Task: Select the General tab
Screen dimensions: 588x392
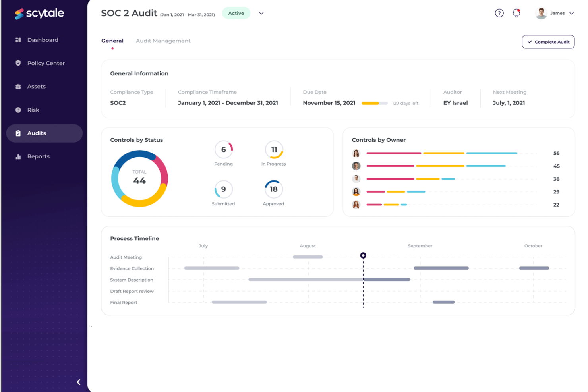Action: pos(112,41)
